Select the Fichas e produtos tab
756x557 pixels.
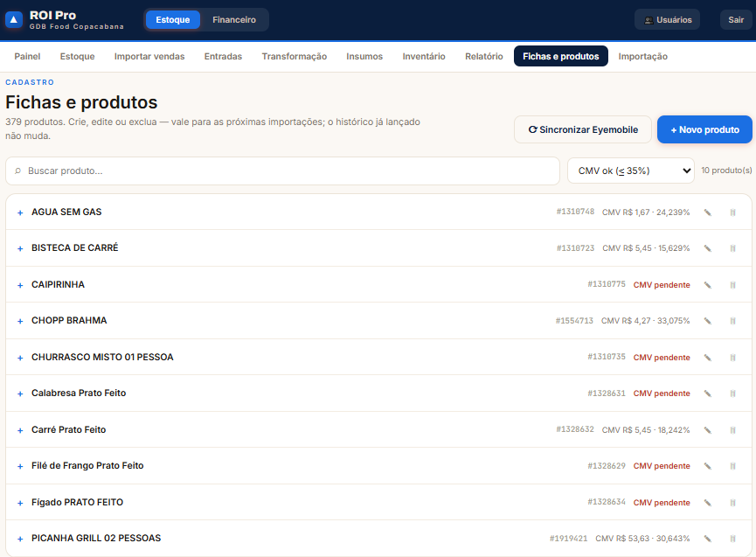click(x=561, y=57)
